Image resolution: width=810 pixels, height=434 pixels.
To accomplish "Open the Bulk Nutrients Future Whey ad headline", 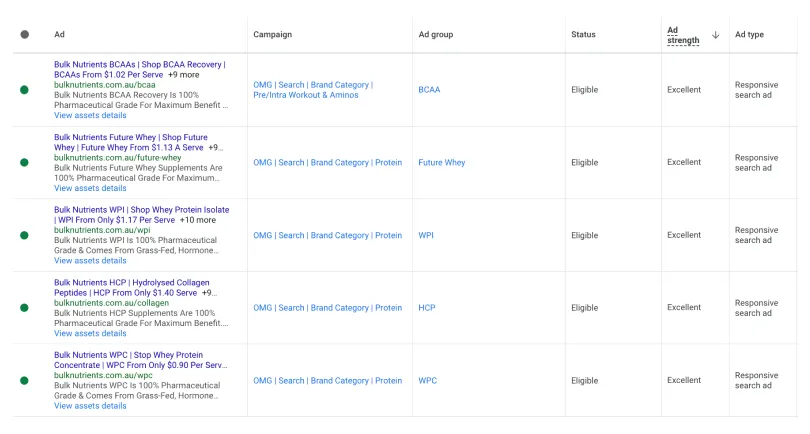I will tap(131, 143).
